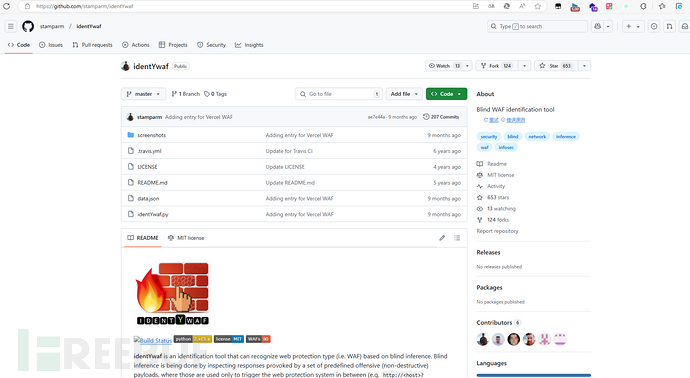Expand the Copilot dropdown arrow in the header
The width and height of the screenshot is (690, 378).
tap(608, 26)
